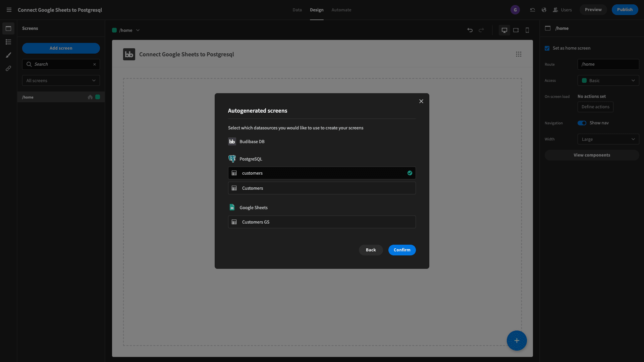The width and height of the screenshot is (644, 362).
Task: Select desktop preview mode icon
Action: (504, 30)
